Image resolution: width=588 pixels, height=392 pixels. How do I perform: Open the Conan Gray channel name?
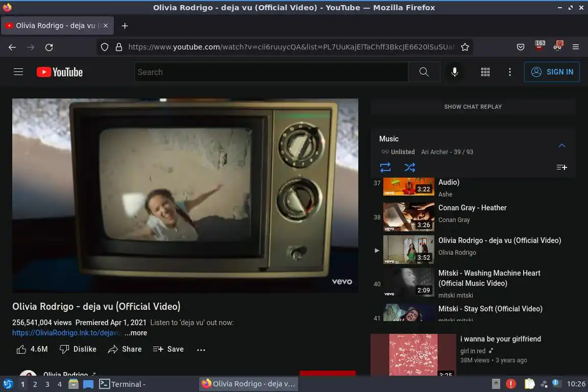[454, 220]
